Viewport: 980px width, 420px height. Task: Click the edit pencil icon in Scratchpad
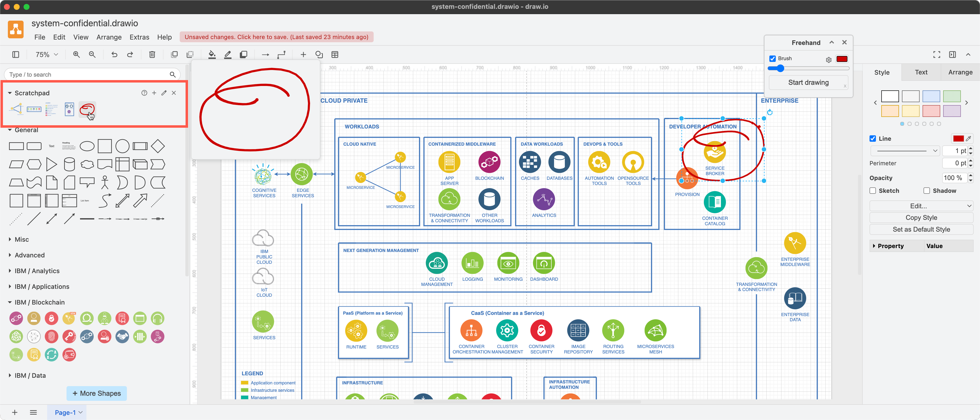(x=164, y=93)
